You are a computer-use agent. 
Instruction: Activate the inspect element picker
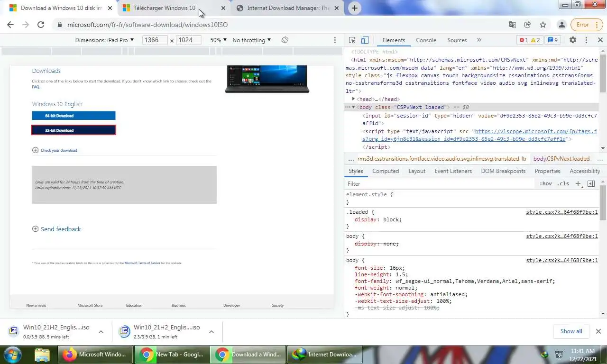(x=352, y=40)
